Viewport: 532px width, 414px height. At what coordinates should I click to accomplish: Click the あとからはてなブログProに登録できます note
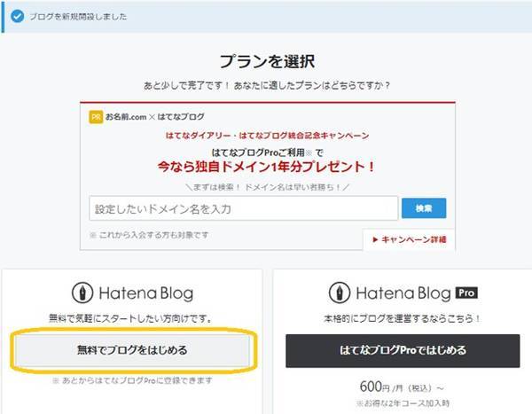[x=132, y=380]
